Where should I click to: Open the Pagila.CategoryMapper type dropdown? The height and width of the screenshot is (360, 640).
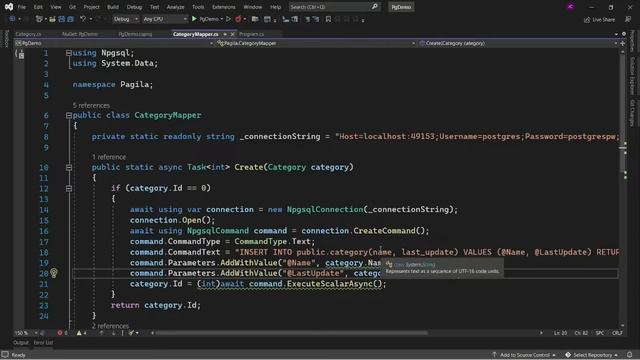pos(316,43)
